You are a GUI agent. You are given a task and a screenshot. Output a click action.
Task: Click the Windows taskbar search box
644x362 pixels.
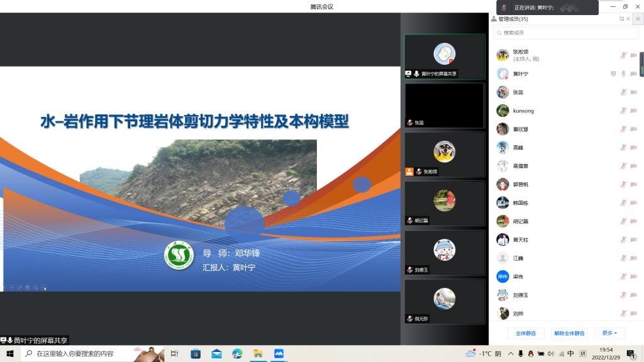point(92,353)
